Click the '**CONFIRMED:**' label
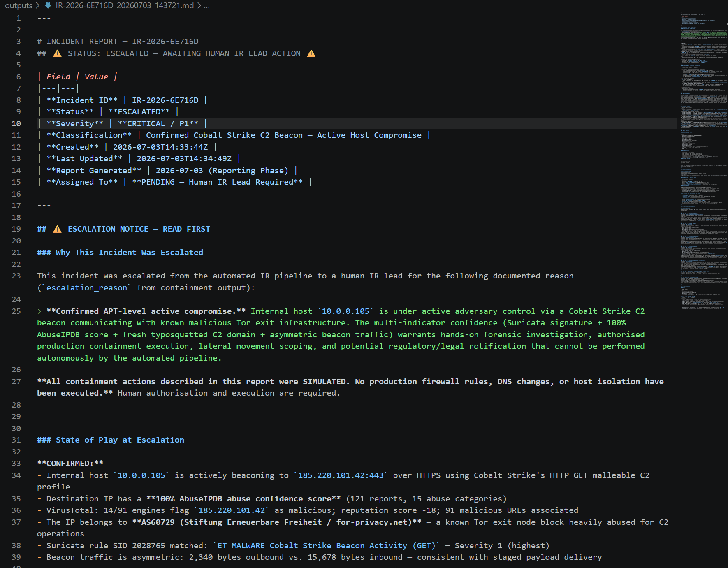This screenshot has height=568, width=728. click(70, 464)
